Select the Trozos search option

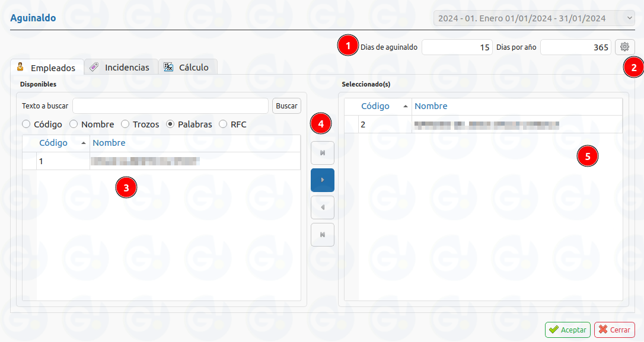point(125,124)
